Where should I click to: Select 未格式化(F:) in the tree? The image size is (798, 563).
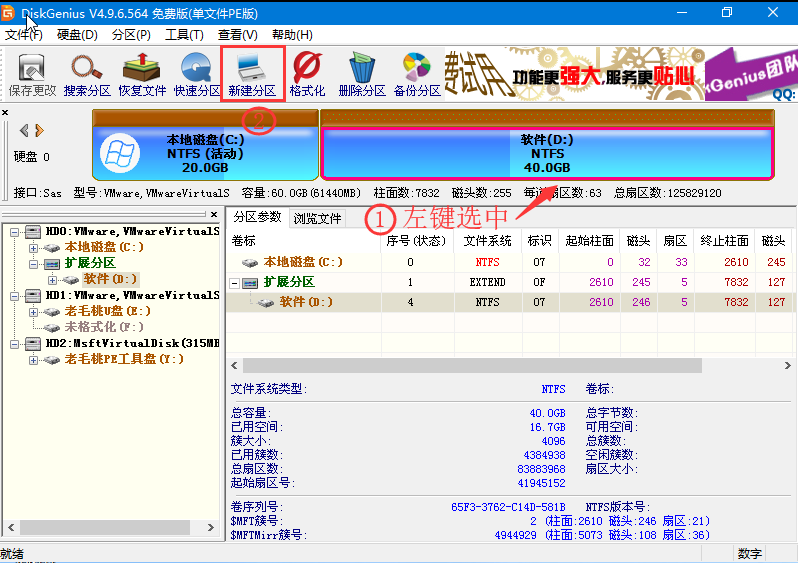point(104,327)
